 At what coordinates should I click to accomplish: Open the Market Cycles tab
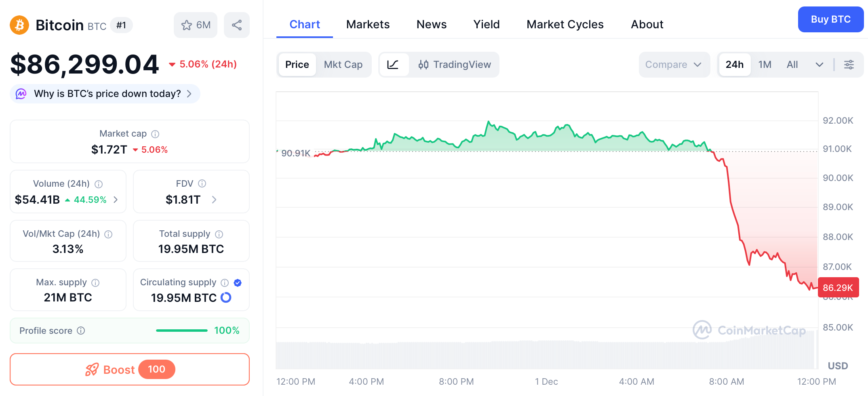click(x=565, y=24)
